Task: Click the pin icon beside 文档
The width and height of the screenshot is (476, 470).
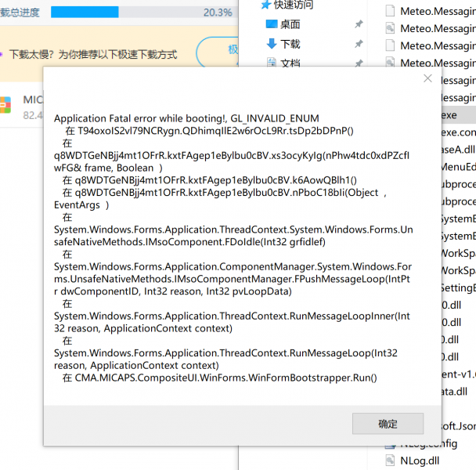Action: [358, 63]
